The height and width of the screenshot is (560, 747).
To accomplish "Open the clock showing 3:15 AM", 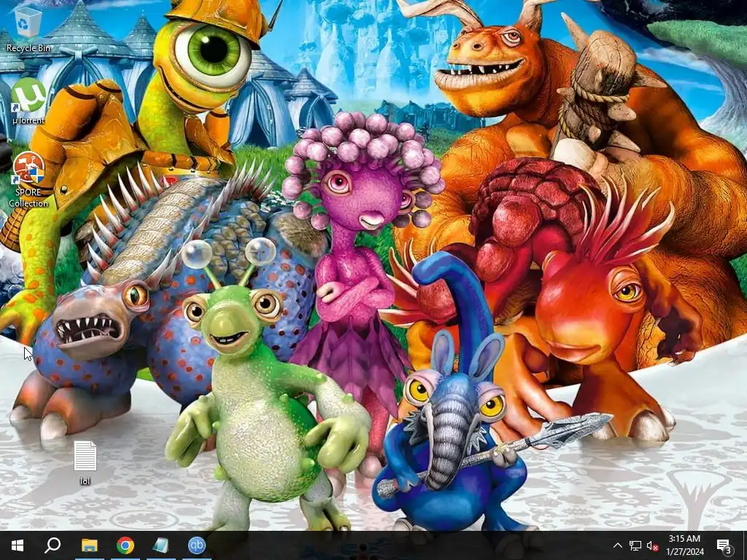I will pos(684,545).
